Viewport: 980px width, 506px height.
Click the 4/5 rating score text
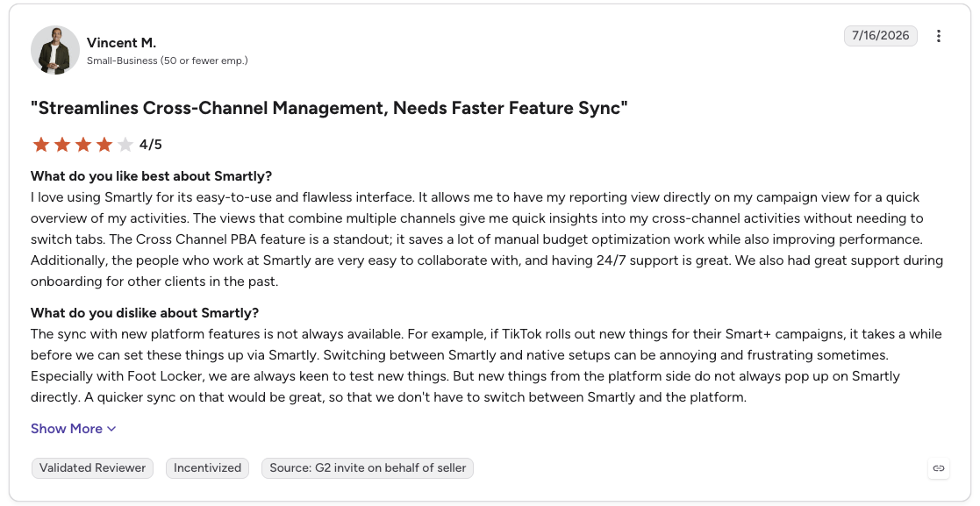pos(151,145)
